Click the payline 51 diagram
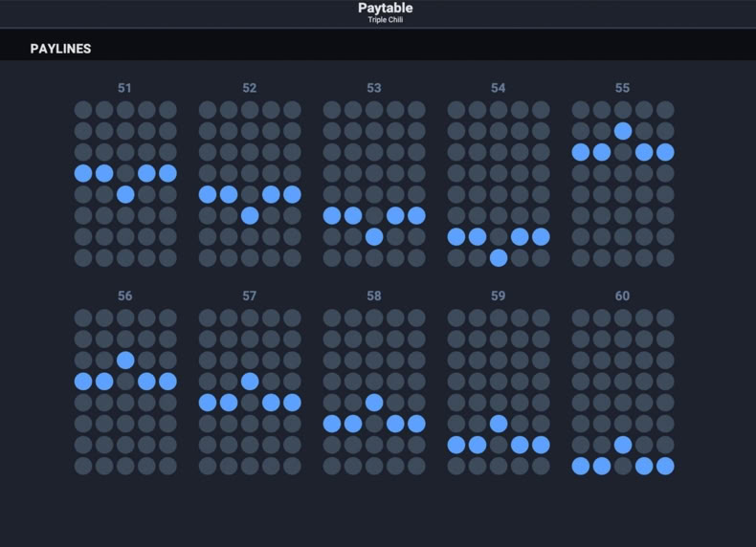Viewport: 756px width, 547px height. point(125,184)
